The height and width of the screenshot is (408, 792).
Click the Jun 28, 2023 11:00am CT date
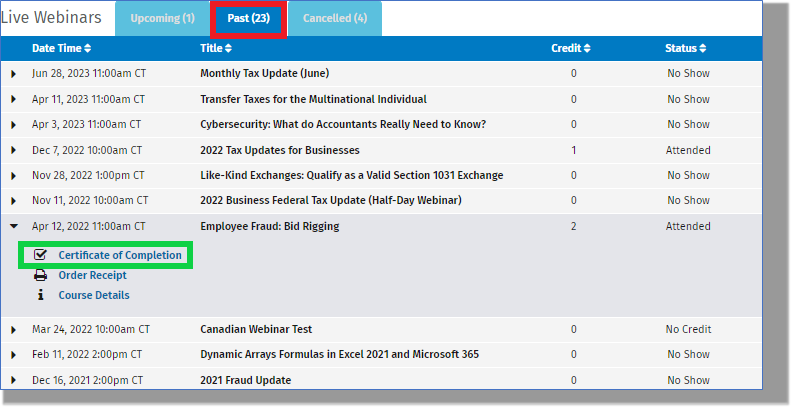coord(89,73)
